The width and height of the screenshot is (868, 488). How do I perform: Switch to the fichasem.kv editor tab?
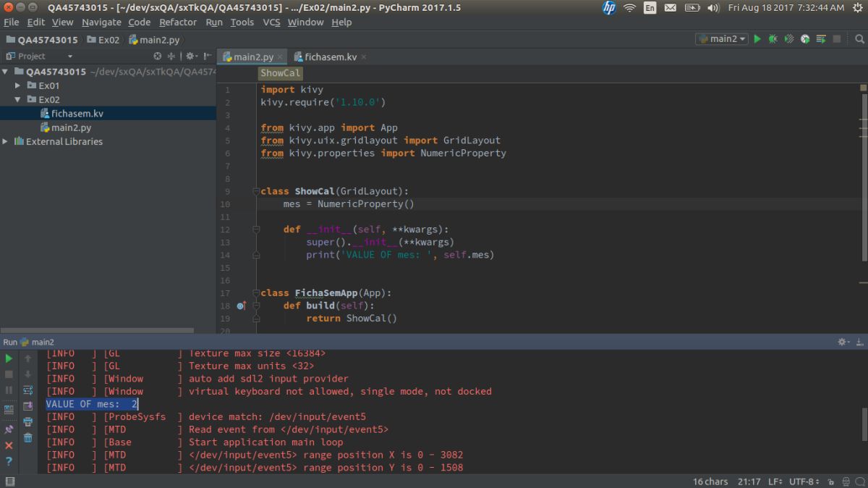[x=330, y=56]
